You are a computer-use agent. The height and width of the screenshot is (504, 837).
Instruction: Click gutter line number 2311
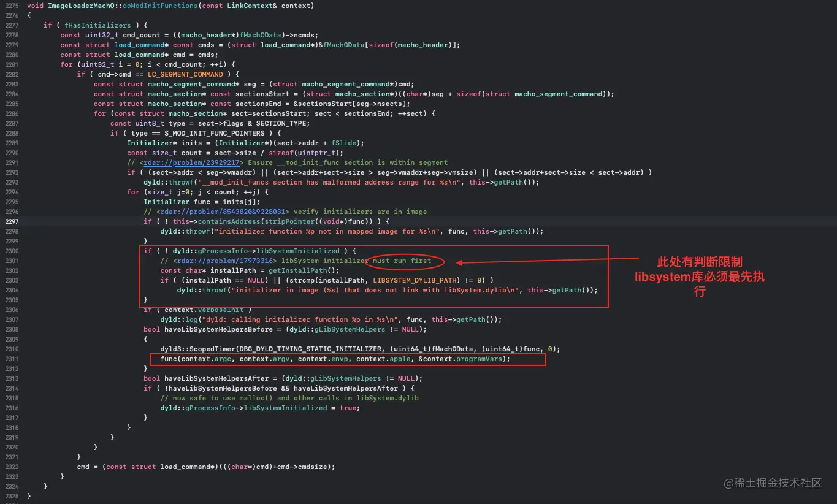[11, 359]
